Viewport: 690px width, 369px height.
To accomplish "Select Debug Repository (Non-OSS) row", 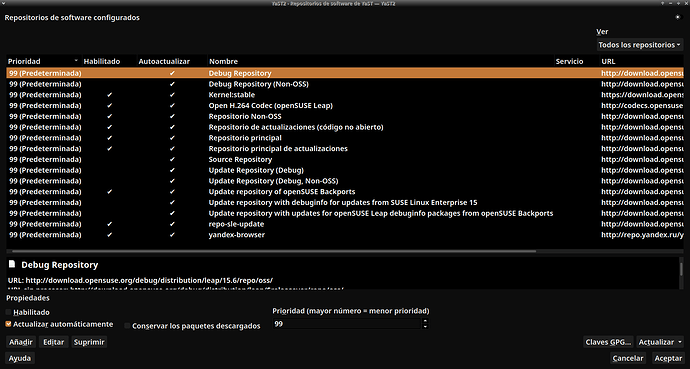I will (x=345, y=84).
